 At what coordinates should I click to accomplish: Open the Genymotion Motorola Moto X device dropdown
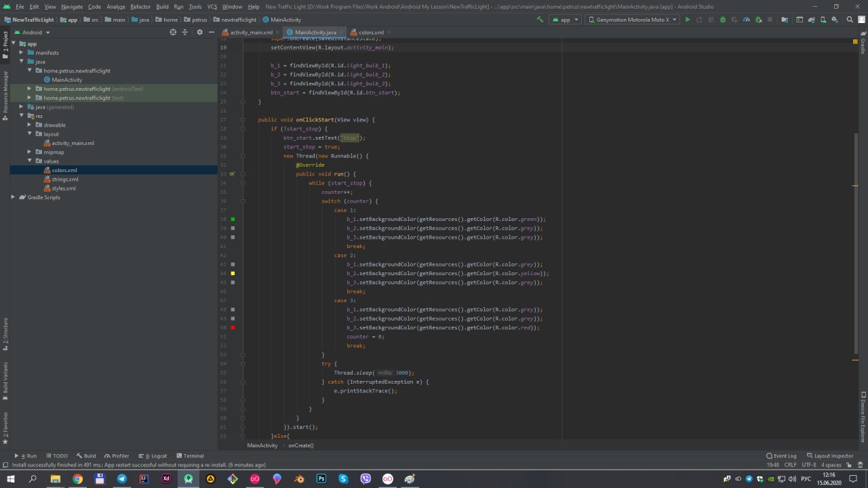click(632, 20)
